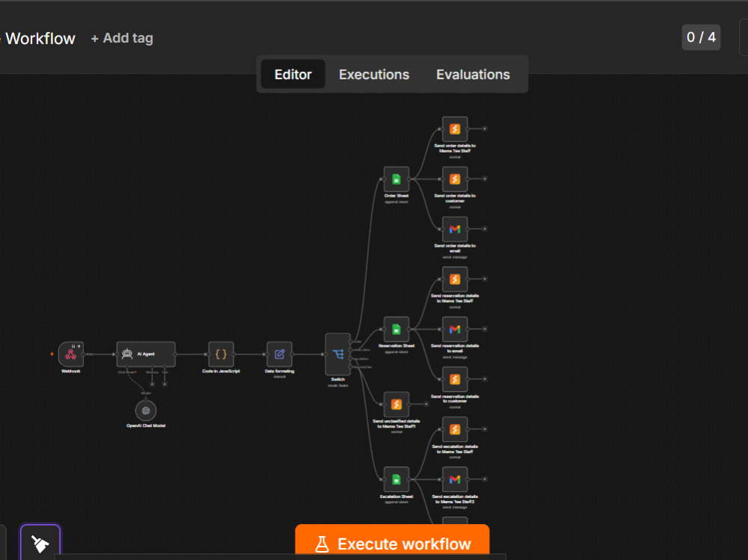Viewport: 748px width, 560px height.
Task: Click the Reservation Sheet label text
Action: click(x=396, y=346)
